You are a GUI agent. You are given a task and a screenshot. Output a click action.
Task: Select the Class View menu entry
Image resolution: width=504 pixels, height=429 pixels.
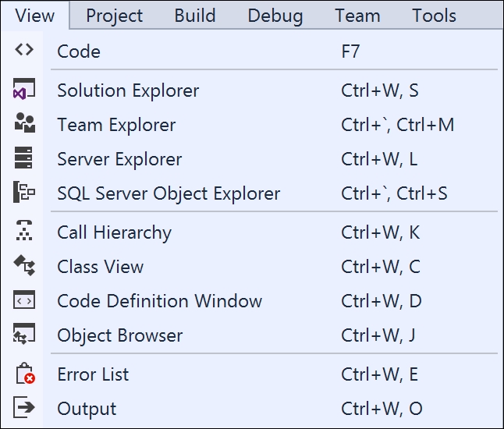(x=254, y=267)
